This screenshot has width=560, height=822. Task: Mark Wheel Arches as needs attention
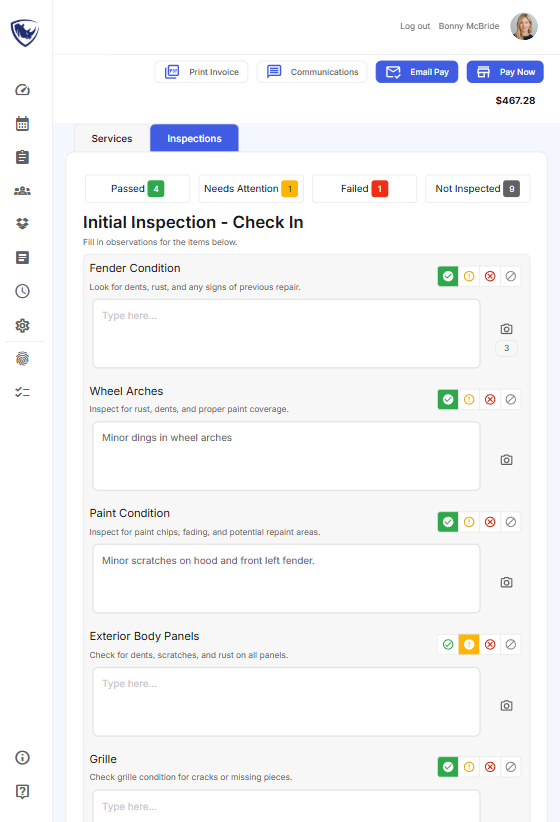469,399
